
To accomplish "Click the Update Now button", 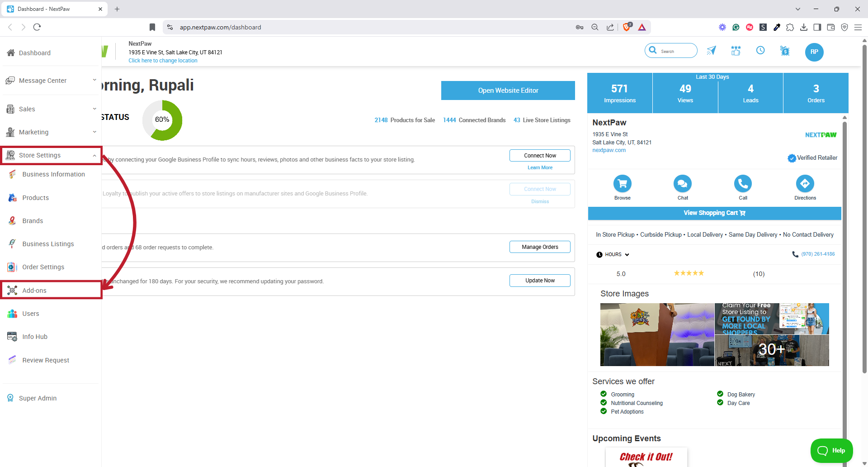I will point(540,281).
